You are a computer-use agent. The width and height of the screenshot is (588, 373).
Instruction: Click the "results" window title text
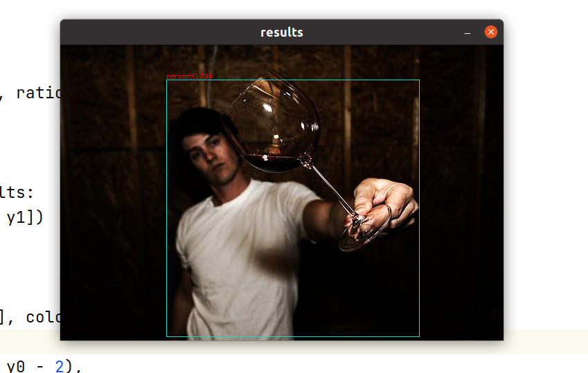click(x=281, y=33)
